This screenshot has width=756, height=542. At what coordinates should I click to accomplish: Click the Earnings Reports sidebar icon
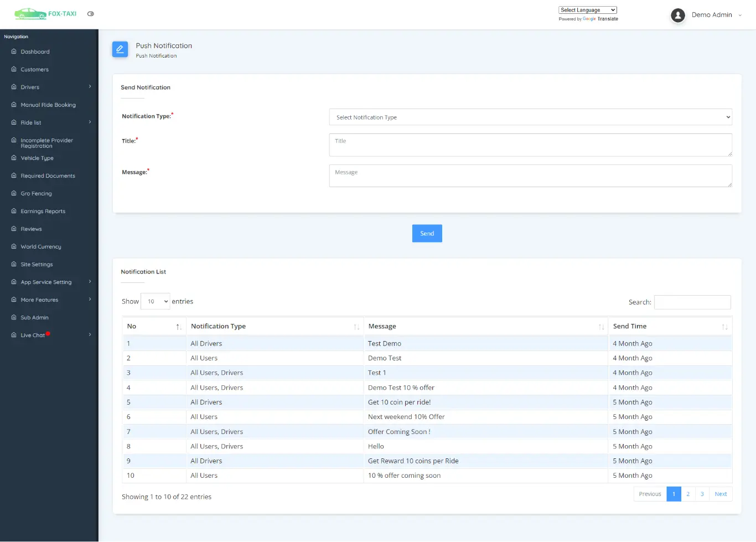pos(14,211)
